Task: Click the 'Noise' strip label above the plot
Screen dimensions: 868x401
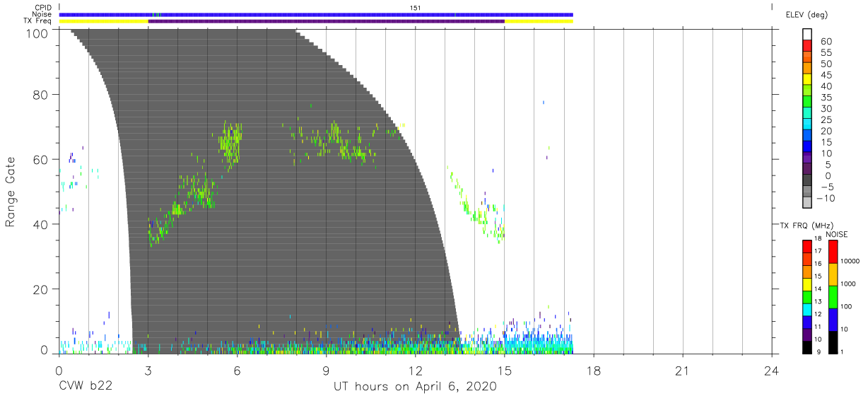Action: click(42, 14)
